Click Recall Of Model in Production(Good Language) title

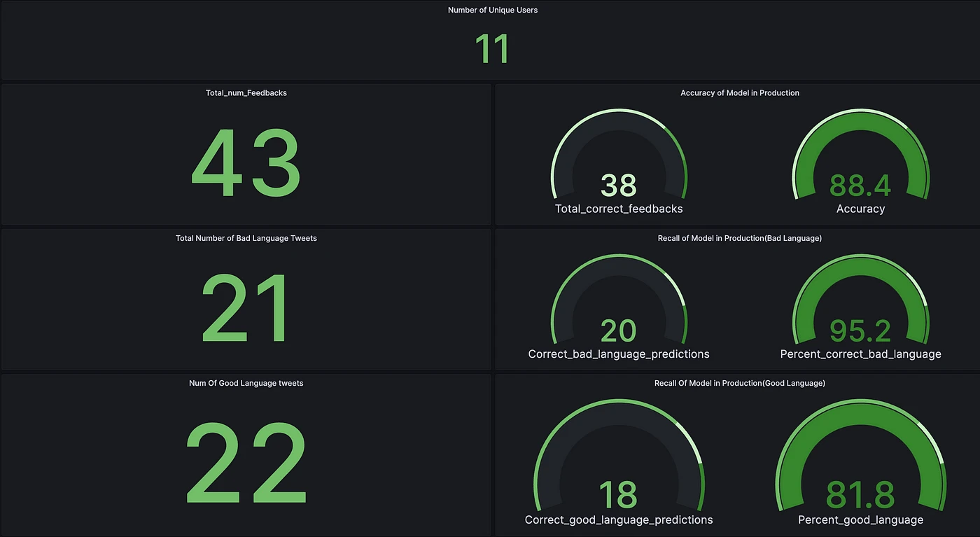point(739,384)
